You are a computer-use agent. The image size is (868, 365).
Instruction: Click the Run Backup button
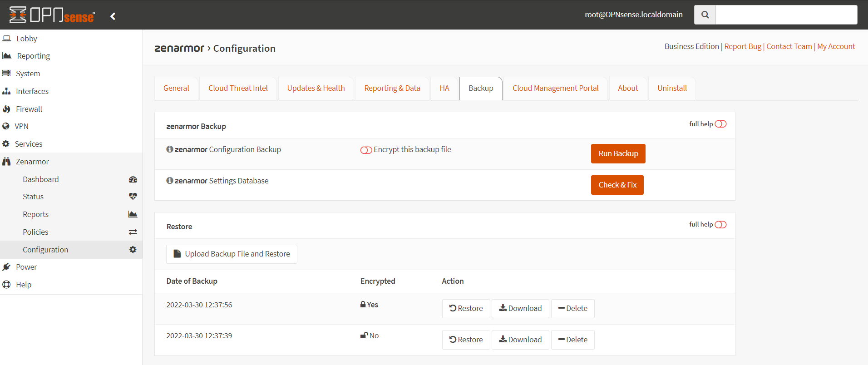(x=618, y=153)
